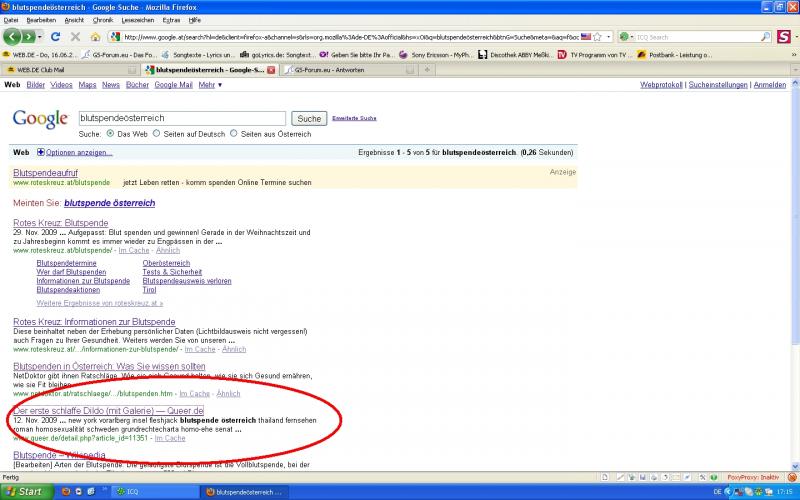The width and height of the screenshot is (800, 500).
Task: Open the Bearbeiten menu
Action: (x=41, y=20)
